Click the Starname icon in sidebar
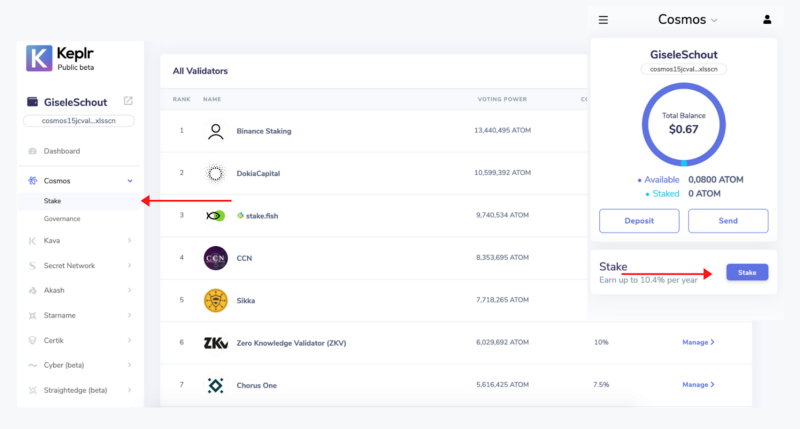 [x=32, y=315]
